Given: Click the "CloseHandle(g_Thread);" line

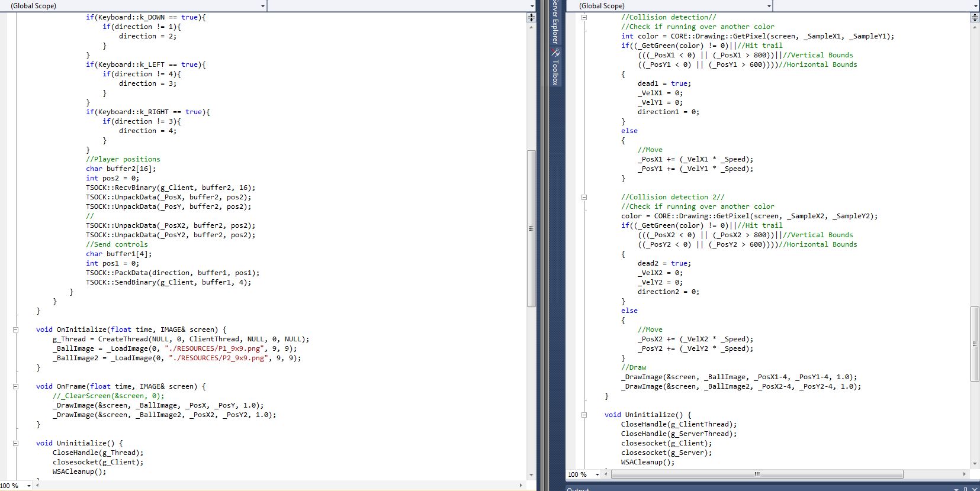Looking at the screenshot, I should (x=98, y=453).
